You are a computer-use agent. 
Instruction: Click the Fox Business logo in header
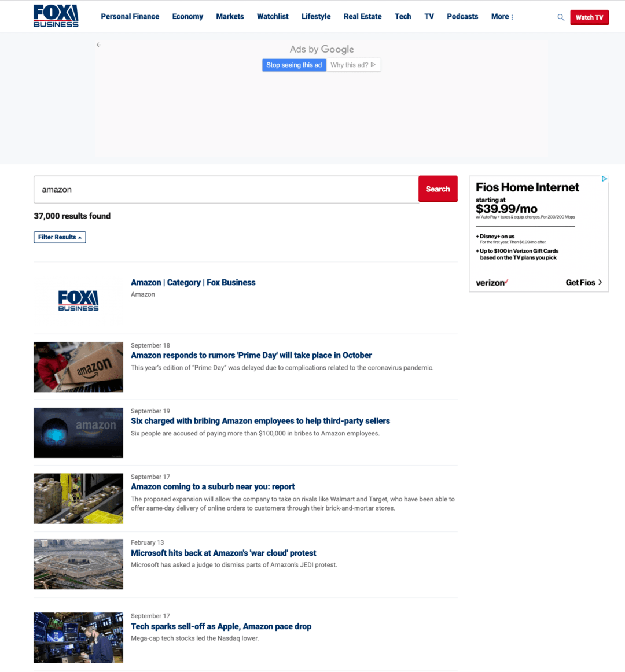pos(56,16)
